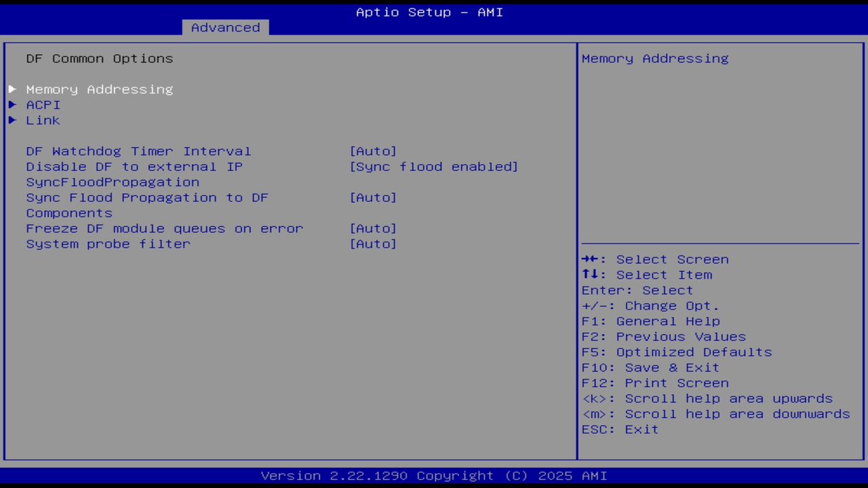Open the Link submenu
The height and width of the screenshot is (488, 868).
[43, 120]
